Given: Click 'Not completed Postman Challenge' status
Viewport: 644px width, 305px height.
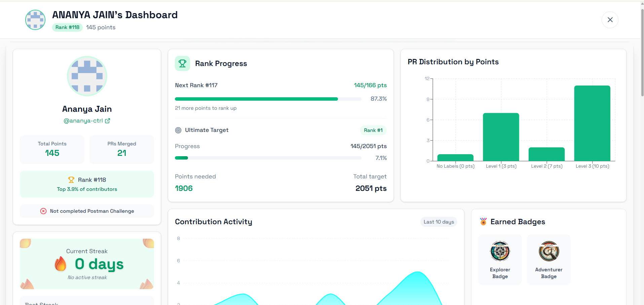Looking at the screenshot, I should pos(87,211).
